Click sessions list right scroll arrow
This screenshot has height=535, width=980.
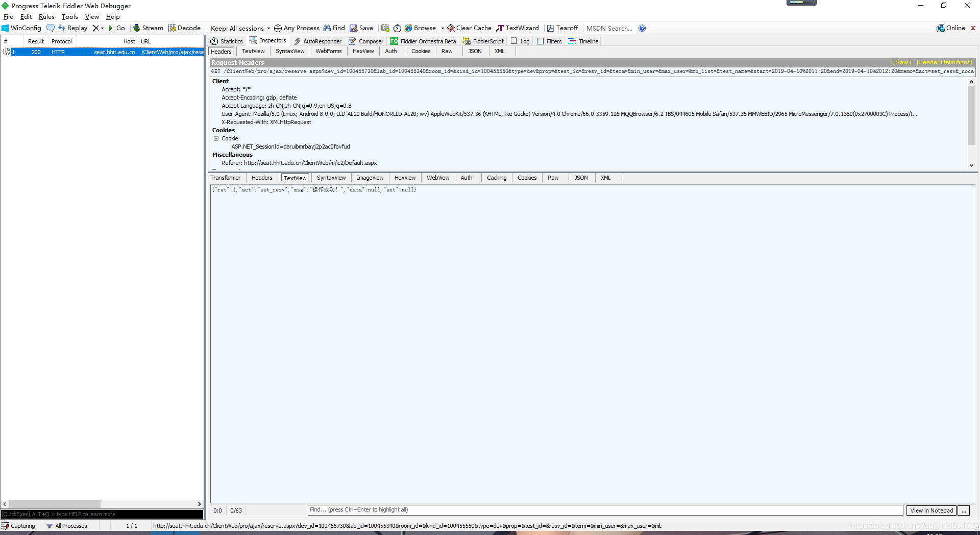pyautogui.click(x=200, y=504)
